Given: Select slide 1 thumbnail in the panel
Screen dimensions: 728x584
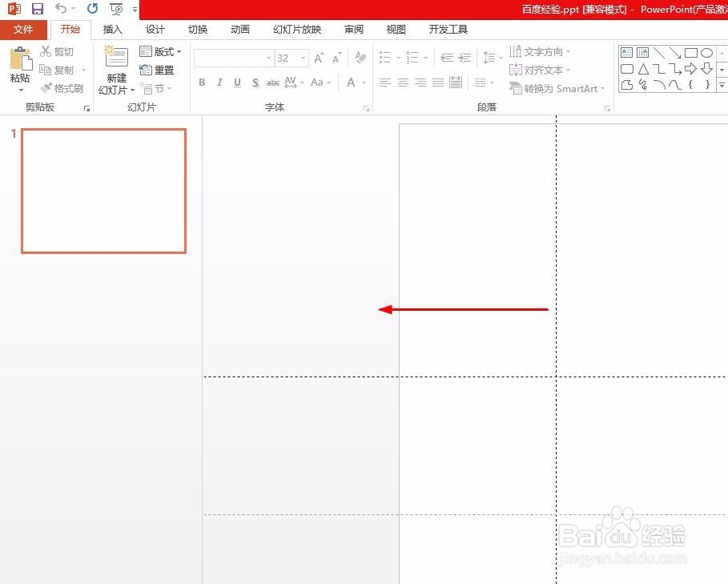Looking at the screenshot, I should click(103, 190).
